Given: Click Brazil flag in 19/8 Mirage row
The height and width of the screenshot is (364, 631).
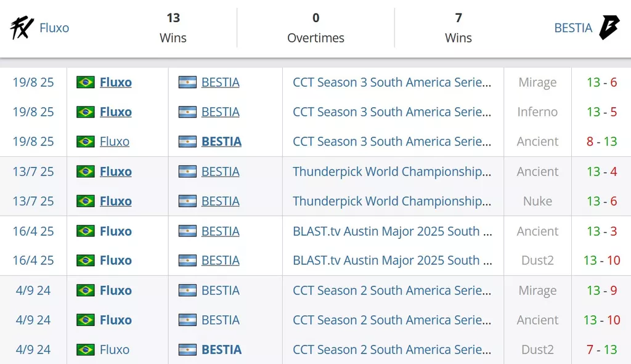Looking at the screenshot, I should [86, 82].
